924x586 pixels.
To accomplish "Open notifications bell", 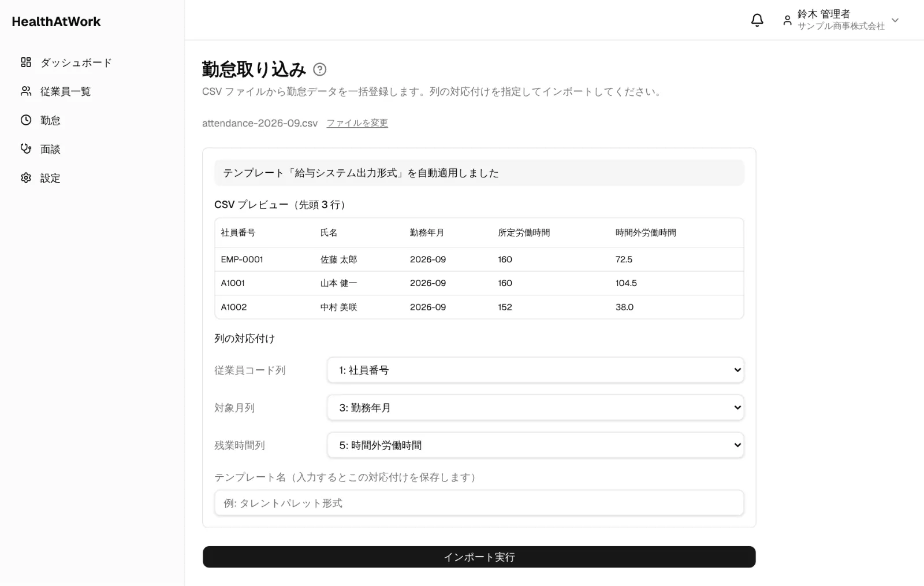I will click(x=757, y=20).
